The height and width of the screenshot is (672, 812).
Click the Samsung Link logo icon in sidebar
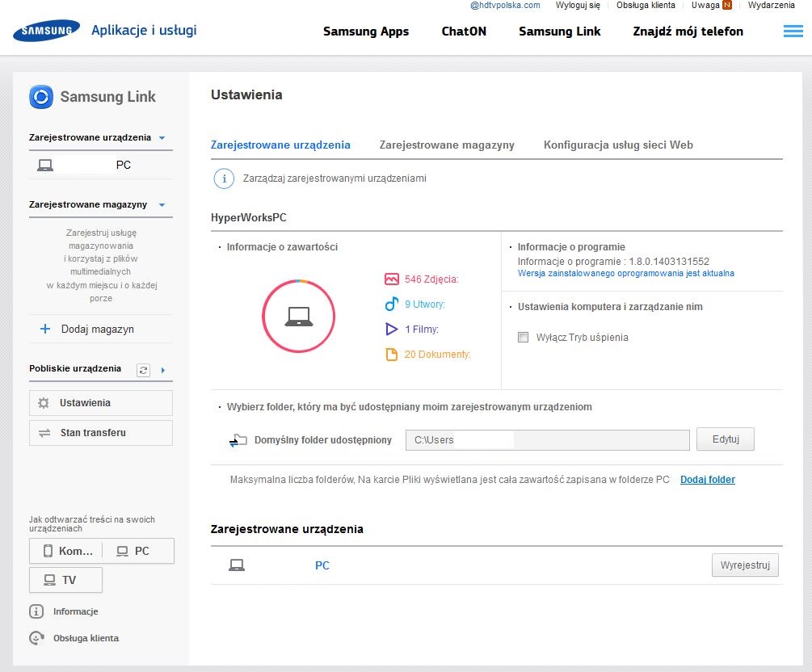40,97
